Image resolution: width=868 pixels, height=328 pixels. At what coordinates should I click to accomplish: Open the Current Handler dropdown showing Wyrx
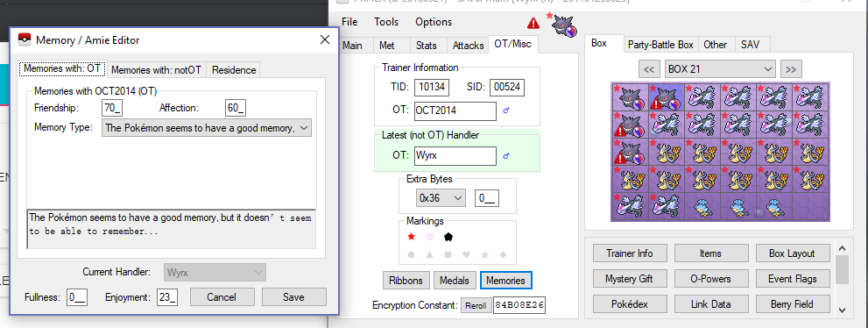click(x=215, y=273)
